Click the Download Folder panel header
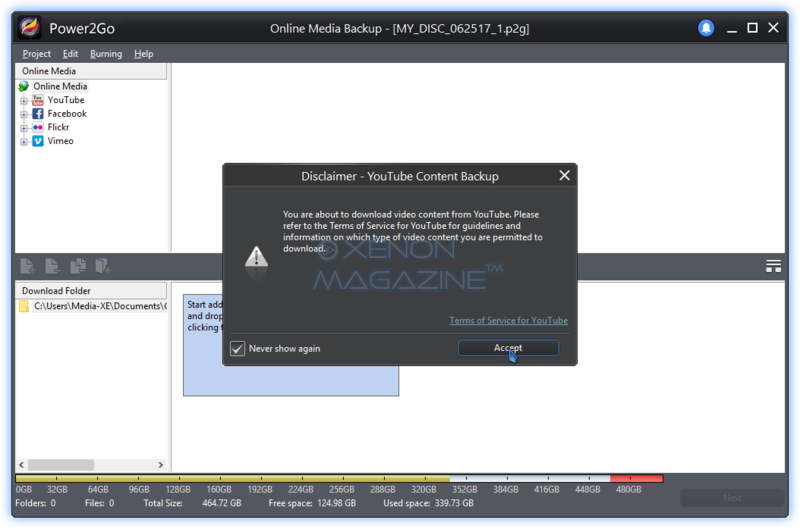 pos(91,291)
